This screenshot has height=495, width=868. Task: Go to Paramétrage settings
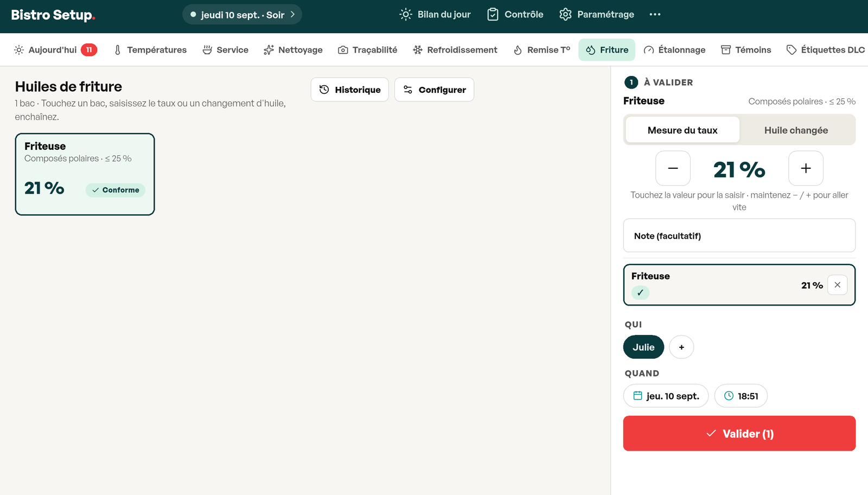point(597,15)
